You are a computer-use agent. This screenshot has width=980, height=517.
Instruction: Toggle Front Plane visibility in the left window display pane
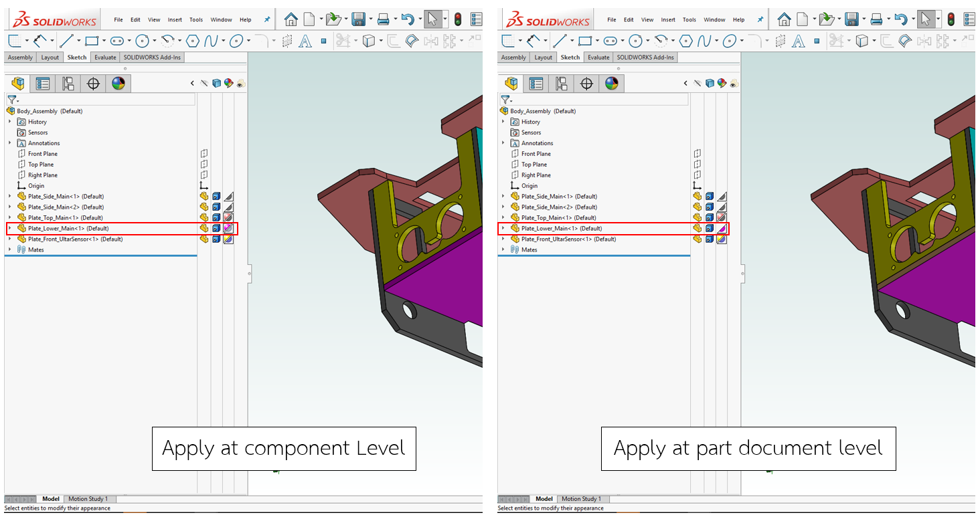pyautogui.click(x=204, y=154)
